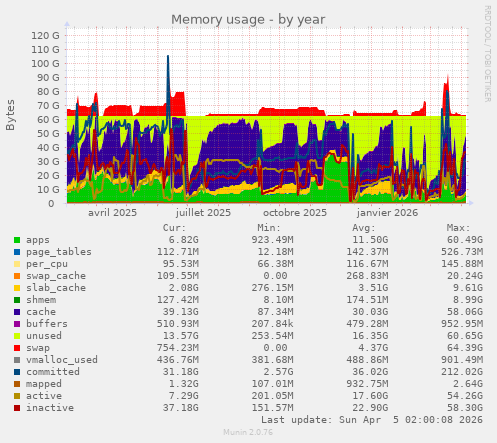Click the 'Cur:' column header
497x443 pixels.
tap(174, 228)
